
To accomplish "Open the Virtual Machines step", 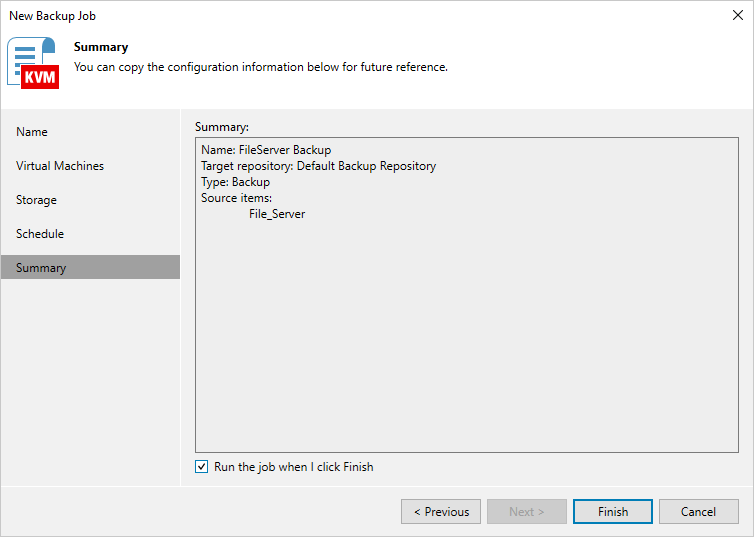I will (60, 166).
